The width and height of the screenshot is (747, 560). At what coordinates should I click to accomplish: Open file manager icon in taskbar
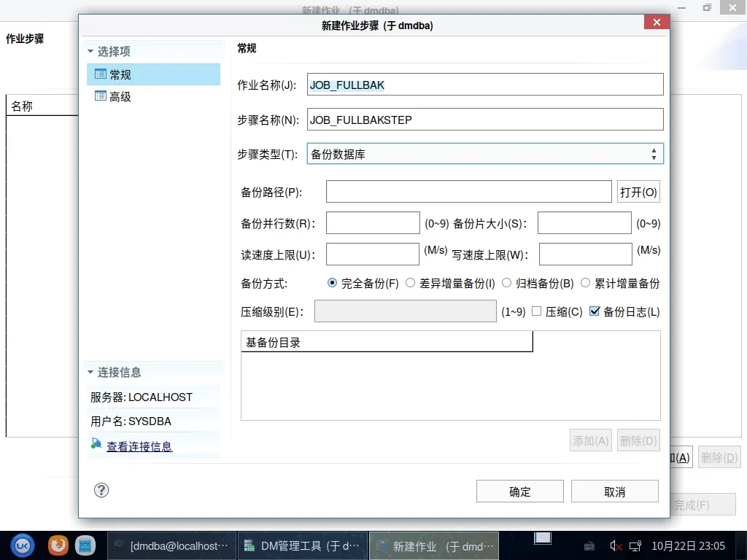[x=85, y=545]
